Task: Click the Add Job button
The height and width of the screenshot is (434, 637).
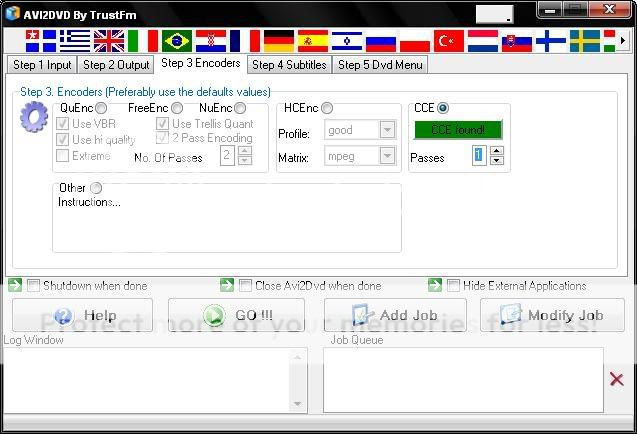Action: click(x=395, y=315)
